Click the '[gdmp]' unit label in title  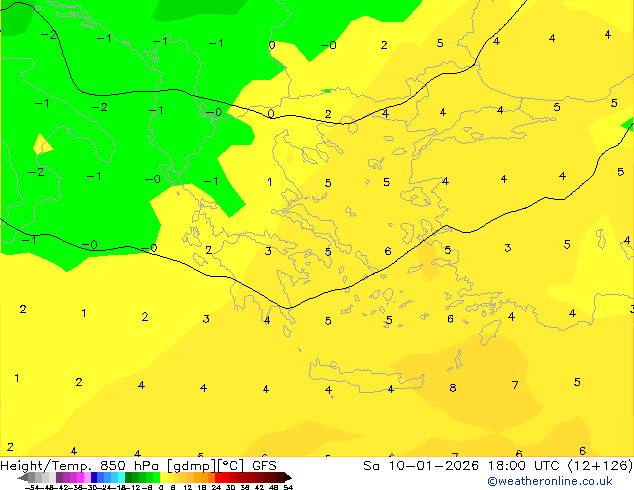click(192, 466)
